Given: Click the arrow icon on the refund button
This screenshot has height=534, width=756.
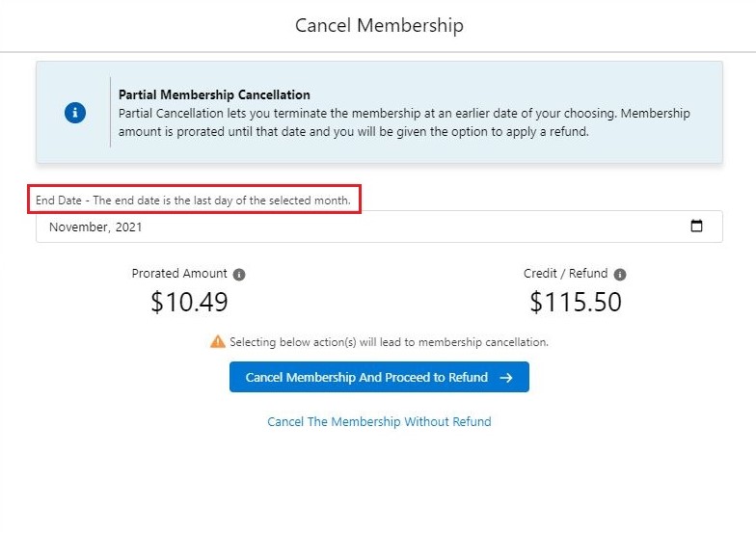Looking at the screenshot, I should (506, 378).
